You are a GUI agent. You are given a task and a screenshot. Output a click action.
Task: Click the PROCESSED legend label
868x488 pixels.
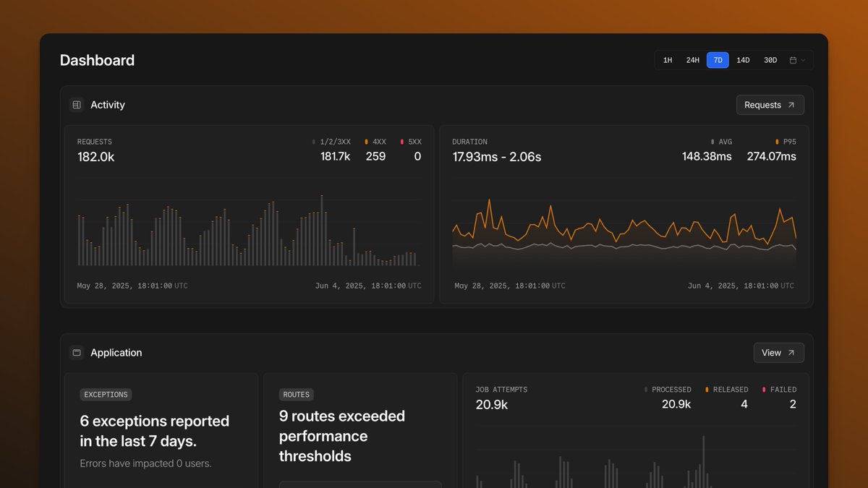(x=671, y=390)
